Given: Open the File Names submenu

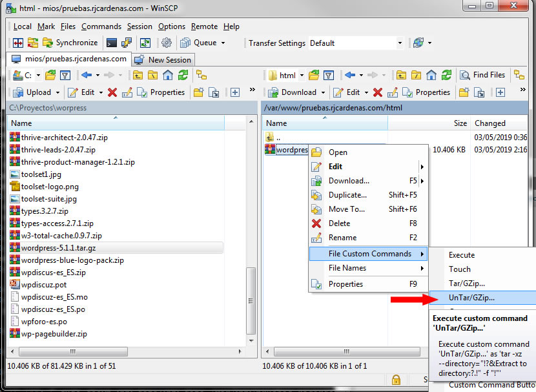Looking at the screenshot, I should [x=368, y=268].
